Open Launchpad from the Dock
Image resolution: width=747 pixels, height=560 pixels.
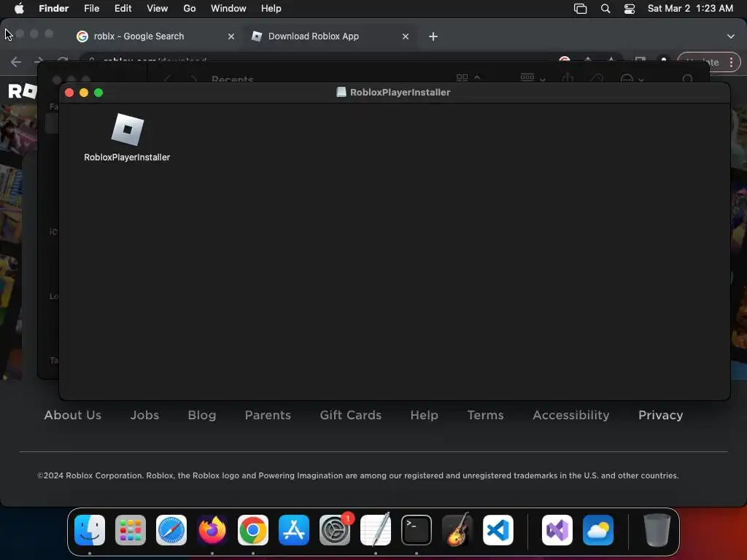(131, 530)
